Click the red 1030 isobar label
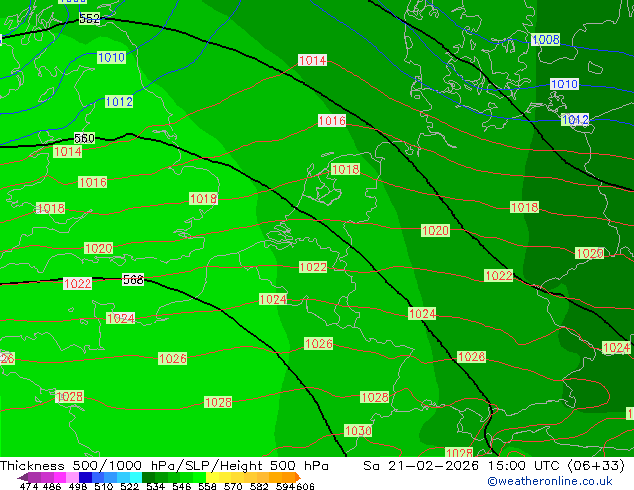This screenshot has height=490, width=634. point(358,431)
